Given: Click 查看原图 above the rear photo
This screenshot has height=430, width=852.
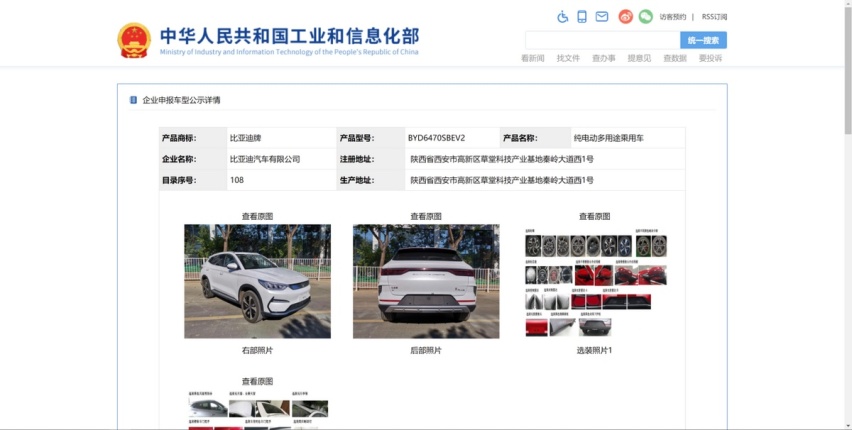Looking at the screenshot, I should (x=426, y=216).
